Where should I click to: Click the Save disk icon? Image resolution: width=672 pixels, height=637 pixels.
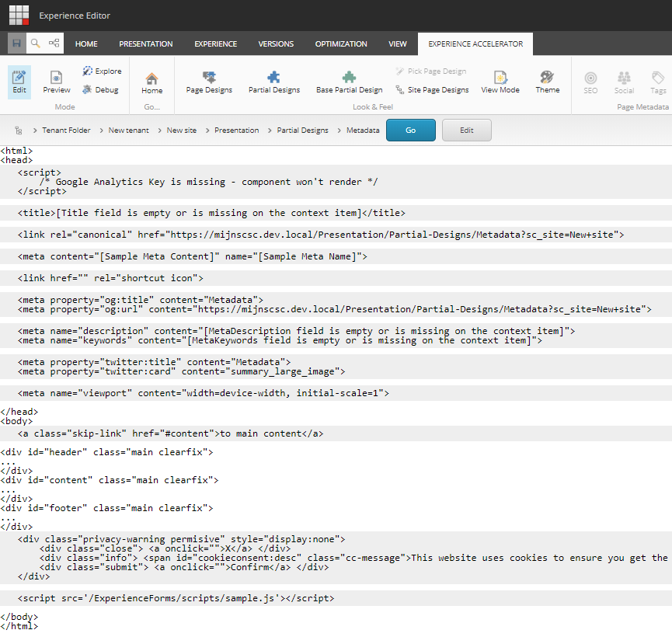[x=17, y=44]
